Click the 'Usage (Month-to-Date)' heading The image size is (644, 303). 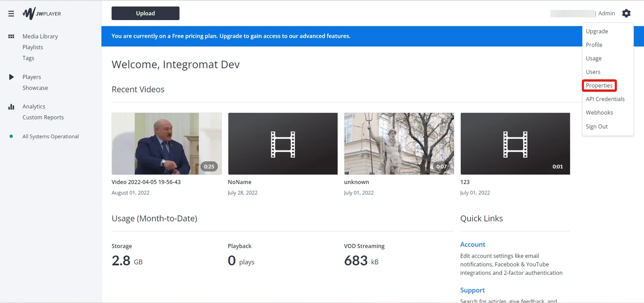[x=155, y=219]
